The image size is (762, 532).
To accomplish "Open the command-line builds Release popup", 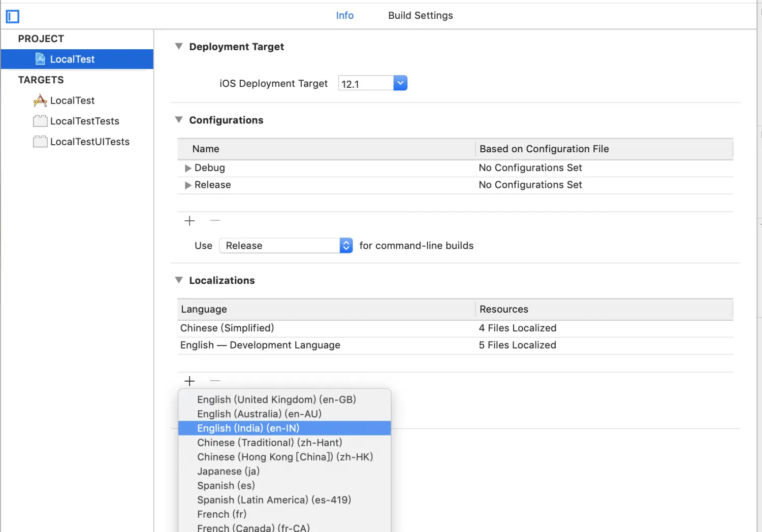I will [286, 246].
